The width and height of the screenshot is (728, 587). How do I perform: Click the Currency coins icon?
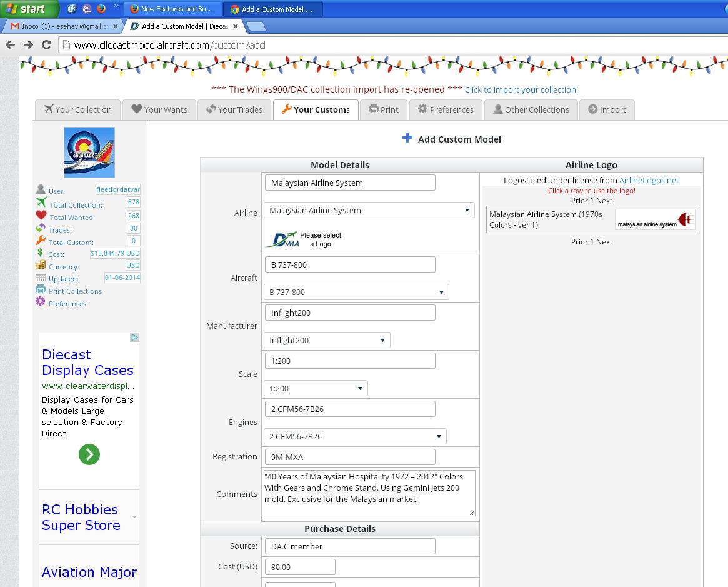tap(41, 264)
